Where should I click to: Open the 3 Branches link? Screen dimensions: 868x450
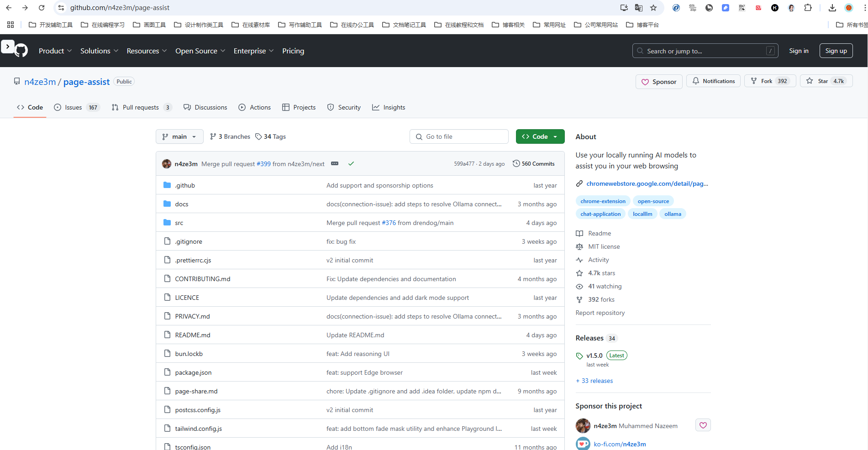coord(230,136)
